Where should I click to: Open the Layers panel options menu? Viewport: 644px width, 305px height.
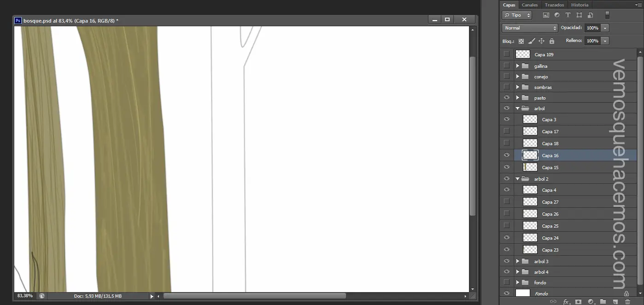638,5
